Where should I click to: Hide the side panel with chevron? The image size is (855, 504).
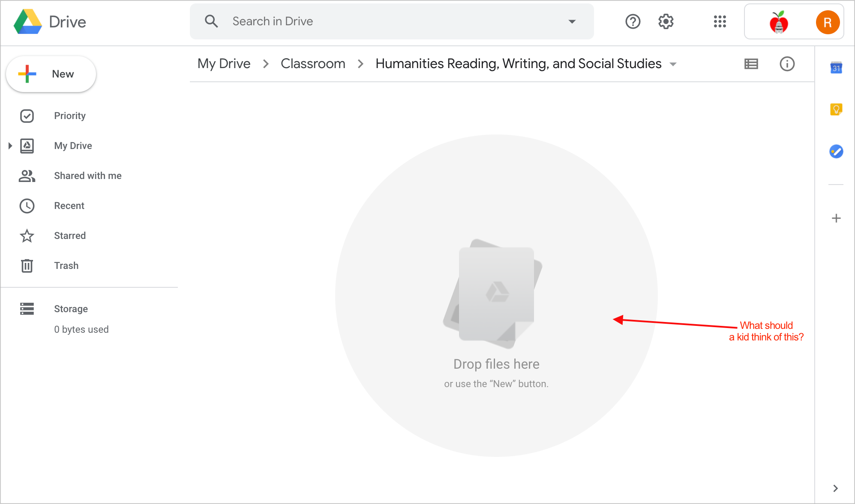point(835,488)
